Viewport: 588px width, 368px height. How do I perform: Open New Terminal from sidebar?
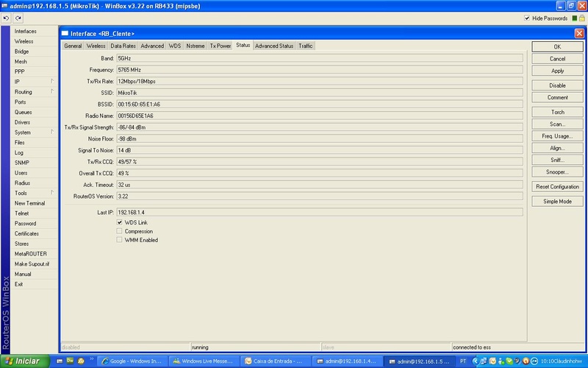coord(34,203)
